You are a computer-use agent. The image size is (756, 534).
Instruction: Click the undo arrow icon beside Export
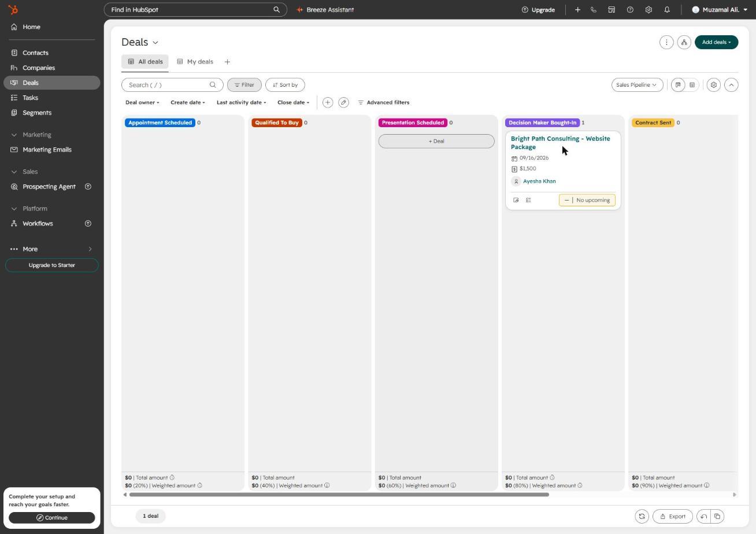coord(704,517)
